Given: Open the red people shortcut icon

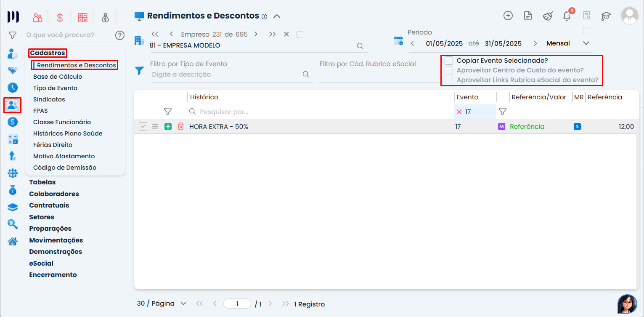Looking at the screenshot, I should pos(38,18).
